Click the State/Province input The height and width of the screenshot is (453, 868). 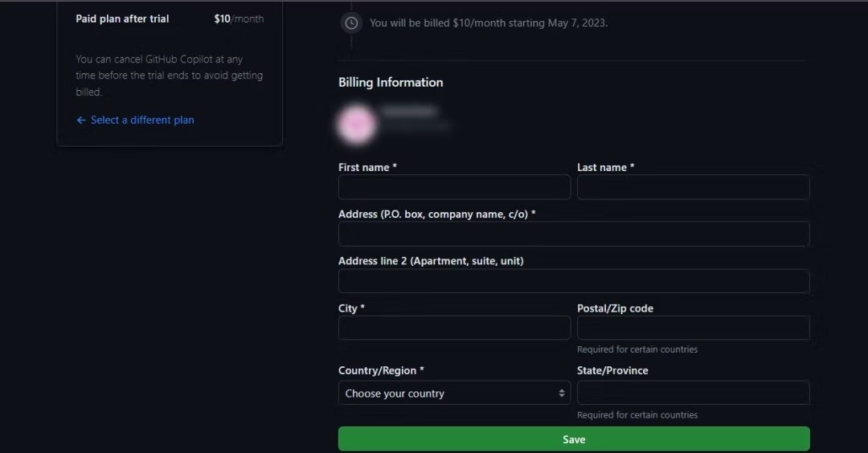tap(693, 394)
